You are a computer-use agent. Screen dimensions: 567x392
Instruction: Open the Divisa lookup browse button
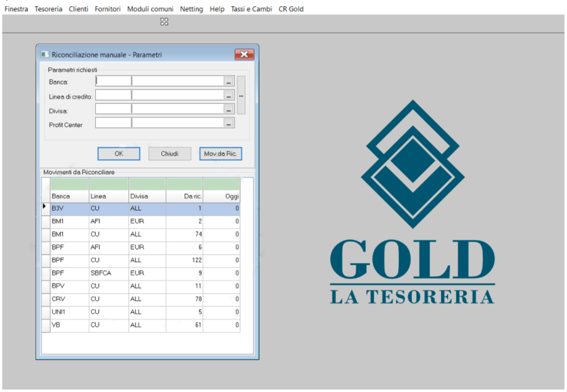[x=229, y=109]
